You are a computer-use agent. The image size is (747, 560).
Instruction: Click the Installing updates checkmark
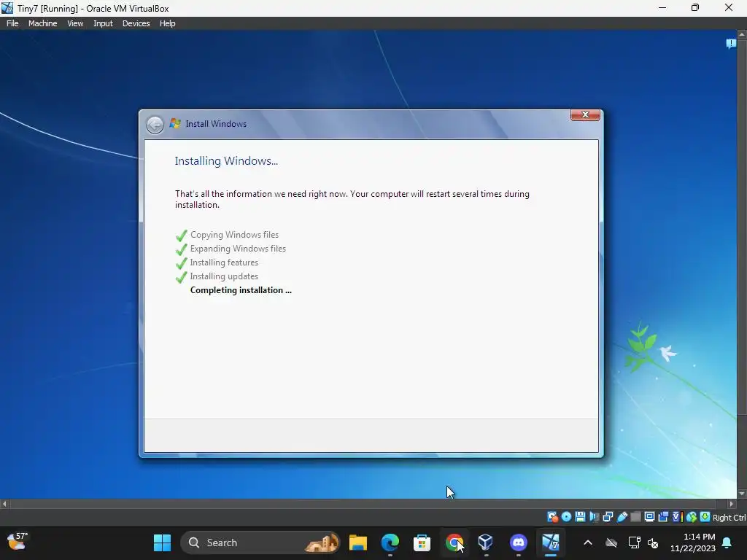tap(181, 276)
